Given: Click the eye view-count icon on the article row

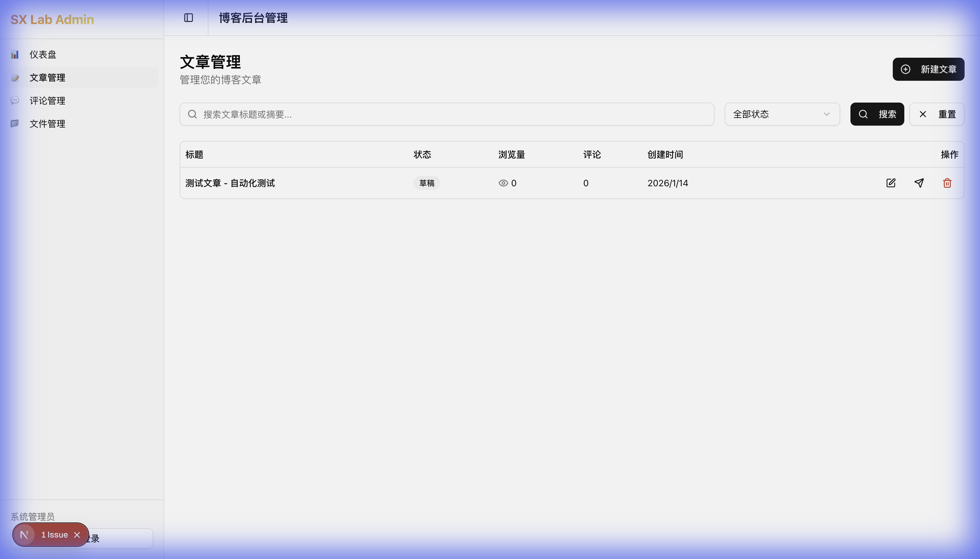Looking at the screenshot, I should pos(503,183).
